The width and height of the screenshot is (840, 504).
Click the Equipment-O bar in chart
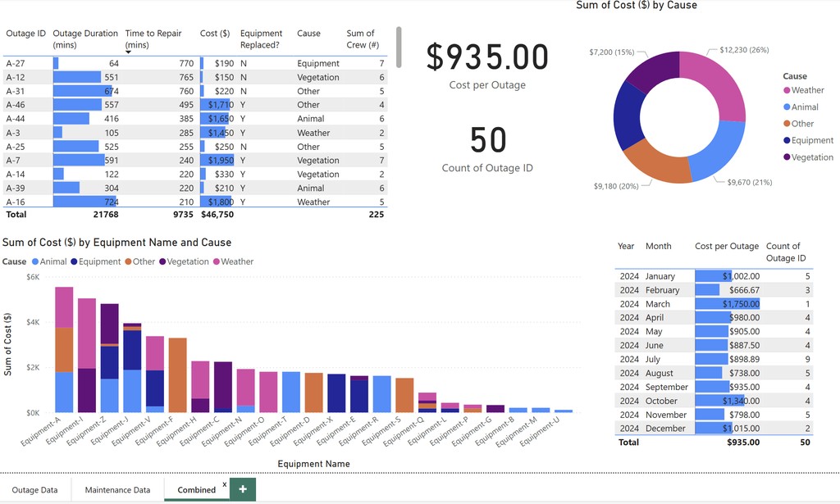pyautogui.click(x=268, y=393)
